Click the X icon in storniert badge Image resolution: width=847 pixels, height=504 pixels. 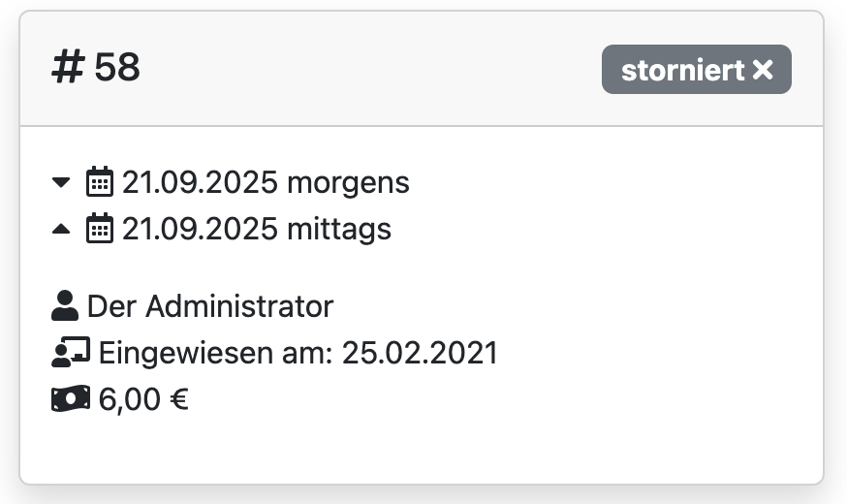click(x=763, y=70)
